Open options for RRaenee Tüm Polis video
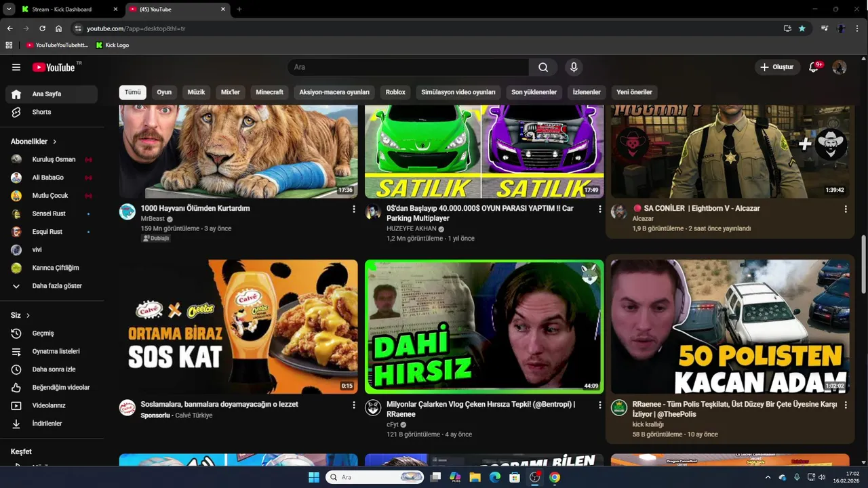 pos(846,405)
